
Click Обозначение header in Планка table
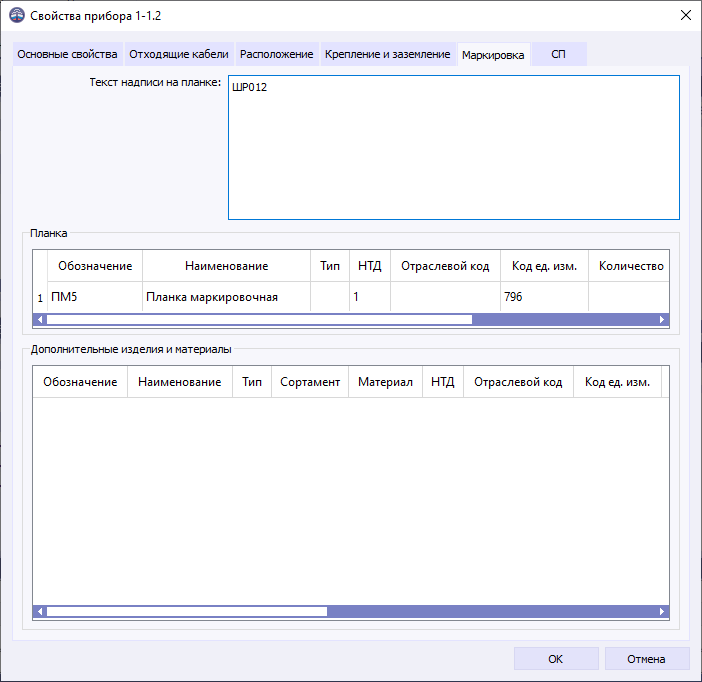[x=95, y=266]
